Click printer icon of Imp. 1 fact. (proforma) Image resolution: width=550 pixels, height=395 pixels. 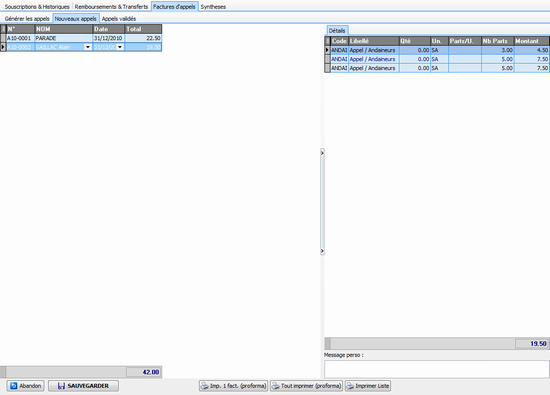[205, 386]
